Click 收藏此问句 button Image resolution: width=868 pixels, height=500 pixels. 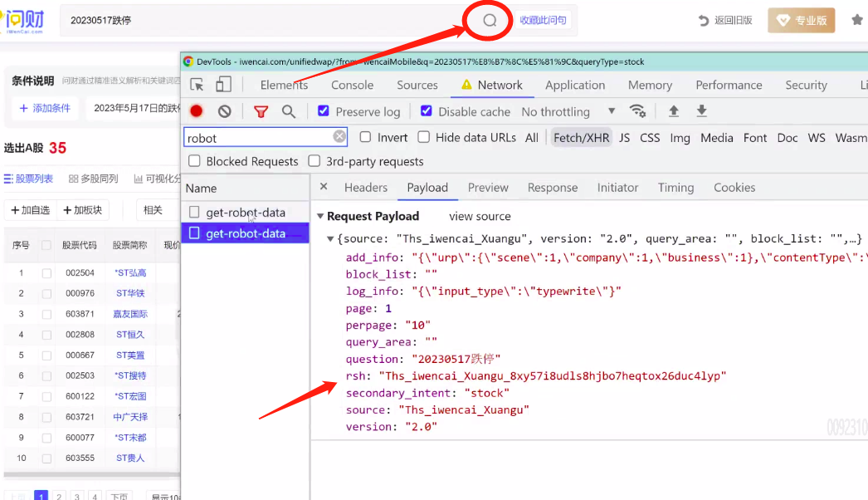pyautogui.click(x=543, y=20)
